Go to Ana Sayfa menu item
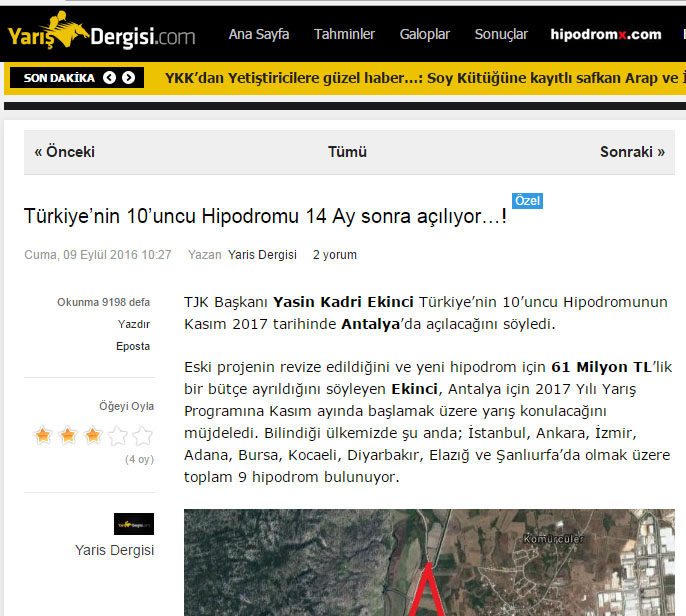 [x=259, y=34]
